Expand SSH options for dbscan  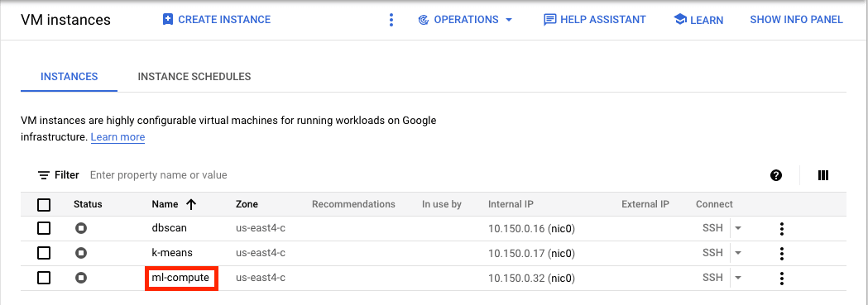(x=738, y=228)
